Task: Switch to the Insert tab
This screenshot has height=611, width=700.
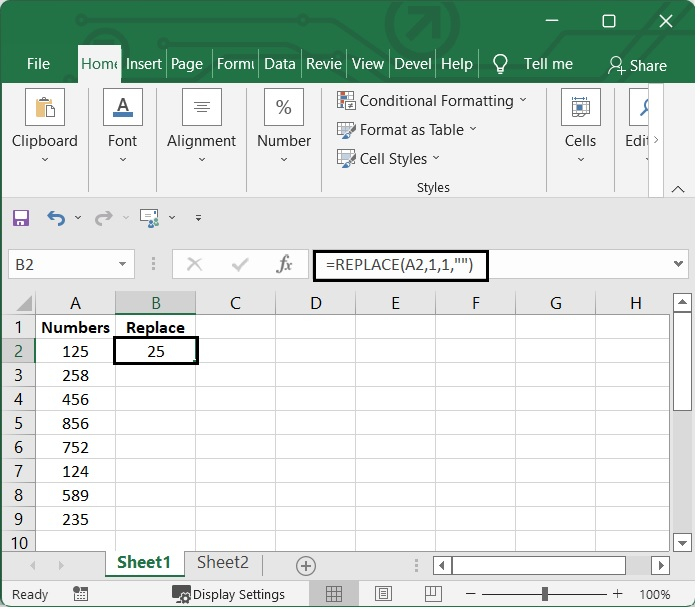Action: (x=143, y=64)
